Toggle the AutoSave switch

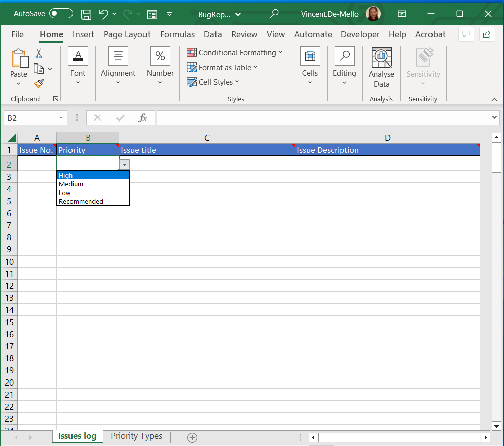pos(61,14)
